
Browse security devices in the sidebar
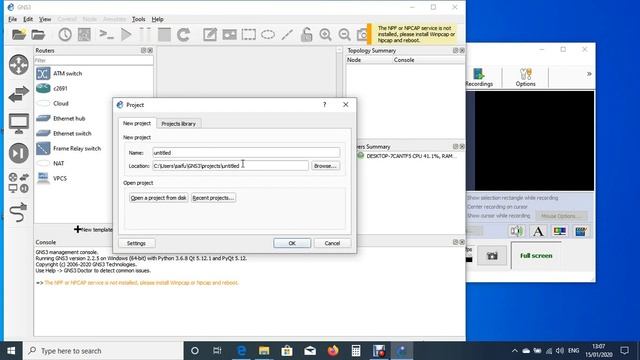[x=19, y=153]
